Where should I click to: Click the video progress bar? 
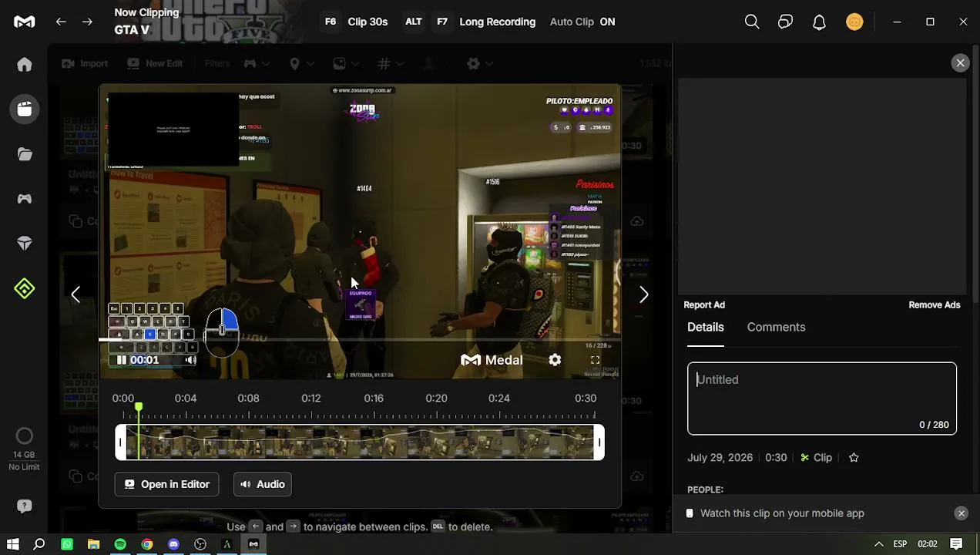coord(360,339)
